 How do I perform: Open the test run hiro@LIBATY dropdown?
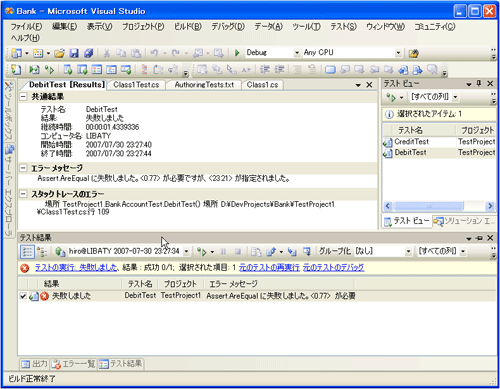tap(186, 252)
